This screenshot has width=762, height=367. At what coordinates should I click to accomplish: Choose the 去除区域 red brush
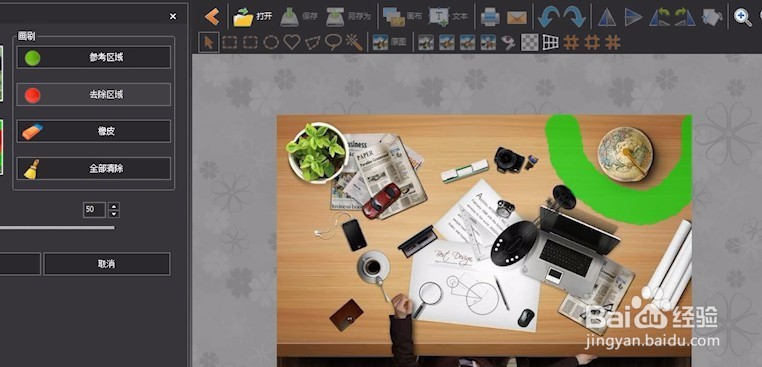click(94, 94)
